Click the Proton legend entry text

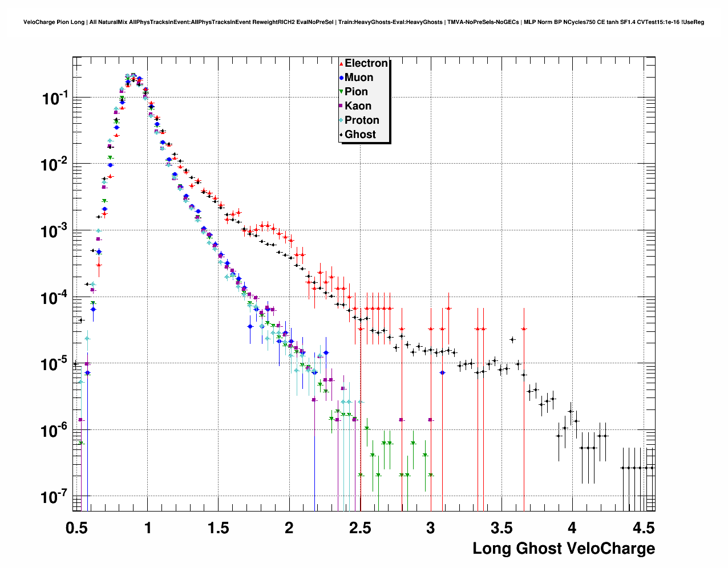point(362,120)
